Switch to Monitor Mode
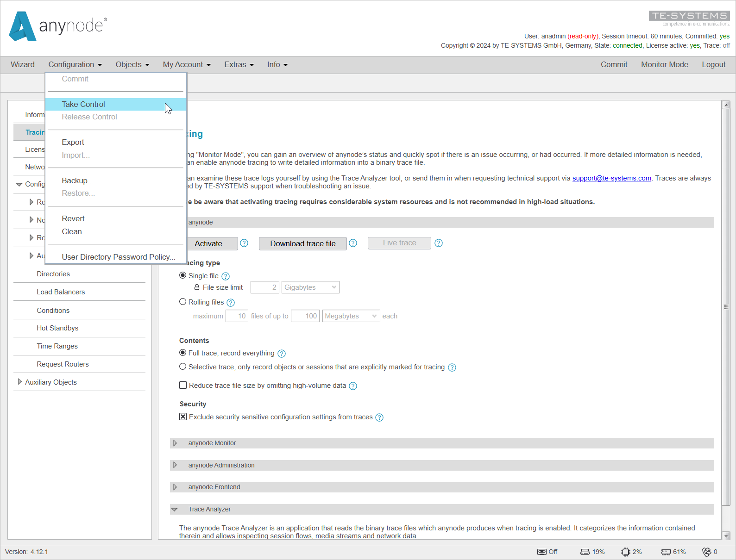 click(x=665, y=65)
